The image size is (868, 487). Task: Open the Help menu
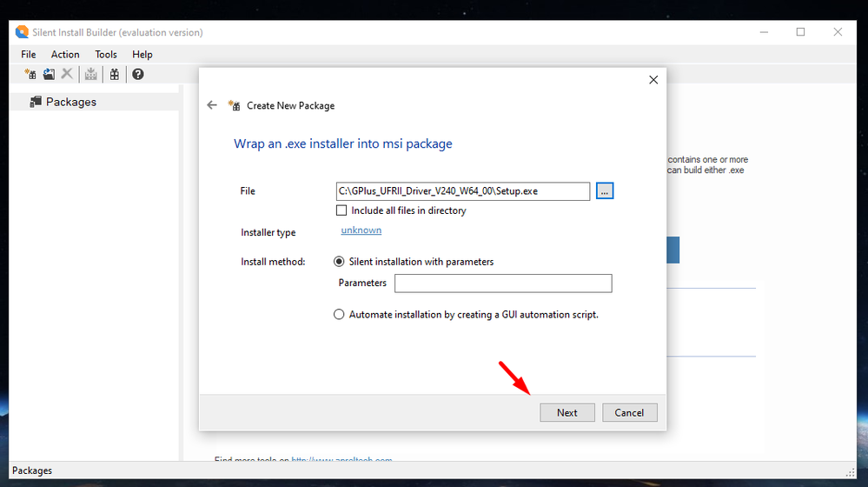(142, 54)
